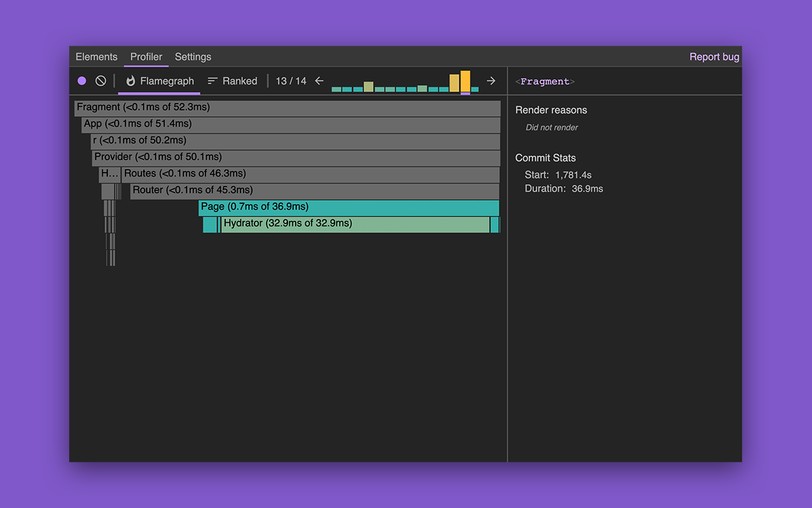Select the teal Page component bar
This screenshot has width=812, height=508.
pyautogui.click(x=349, y=207)
